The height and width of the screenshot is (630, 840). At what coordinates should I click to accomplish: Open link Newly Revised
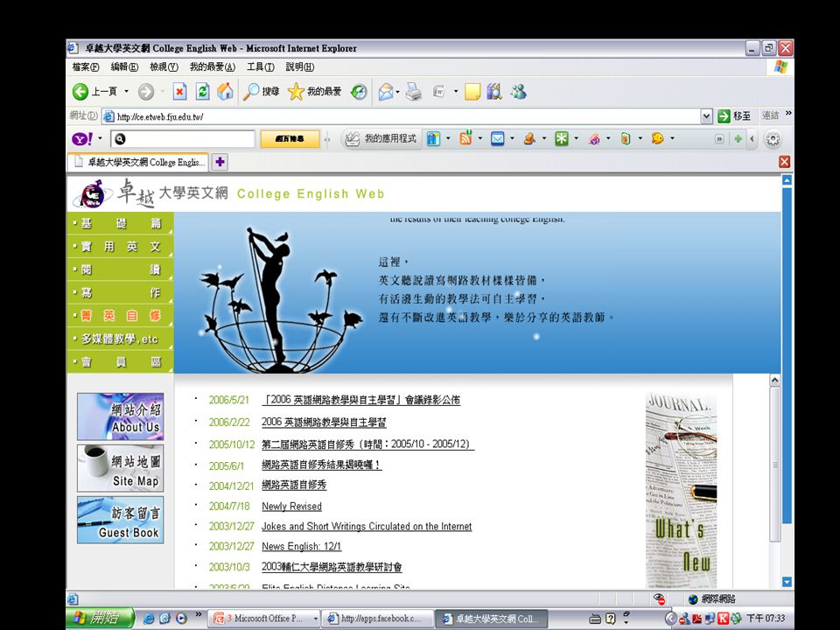(291, 507)
